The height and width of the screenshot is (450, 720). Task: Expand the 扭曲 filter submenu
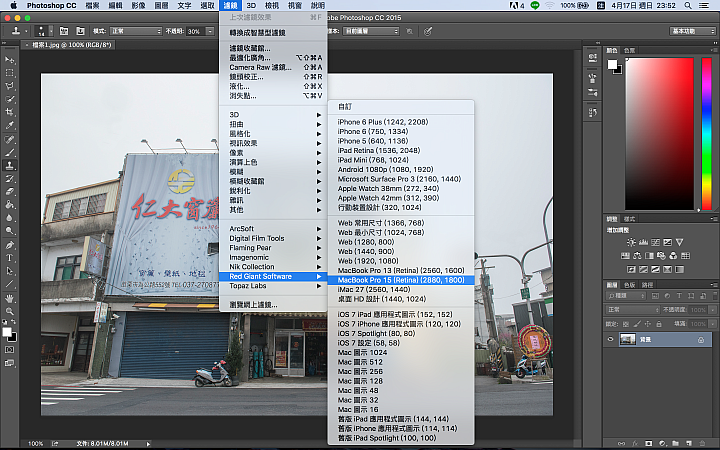click(x=275, y=124)
